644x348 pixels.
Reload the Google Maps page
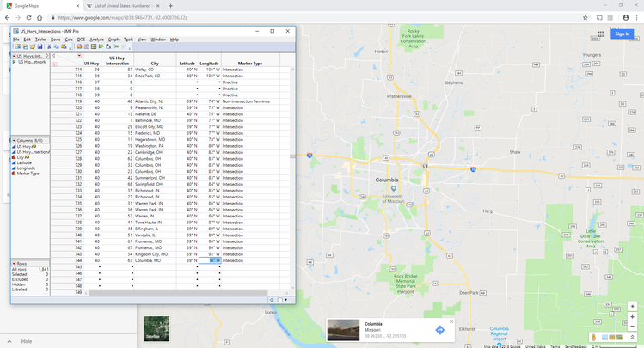(31, 17)
